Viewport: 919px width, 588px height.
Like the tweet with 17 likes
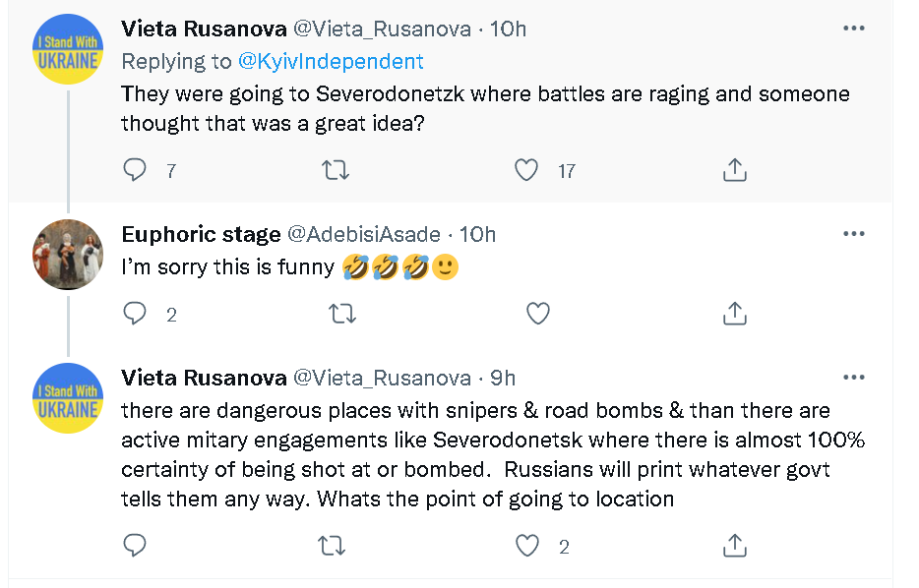527,170
